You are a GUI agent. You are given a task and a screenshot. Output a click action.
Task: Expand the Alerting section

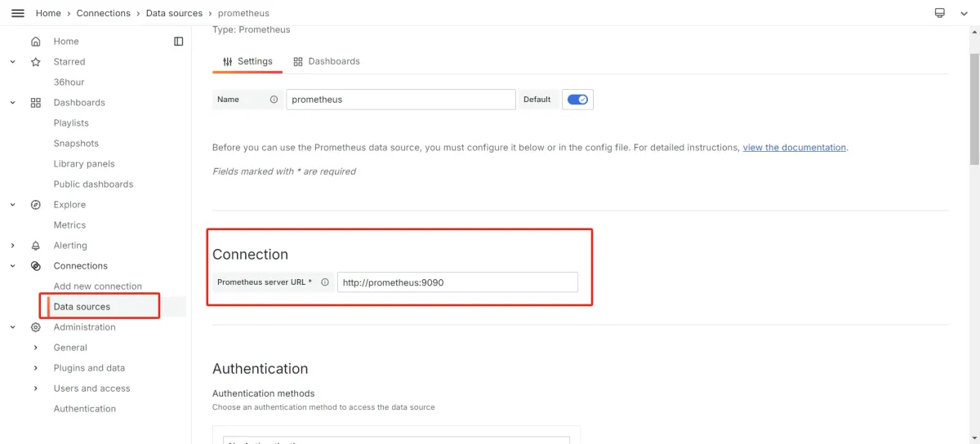(12, 246)
